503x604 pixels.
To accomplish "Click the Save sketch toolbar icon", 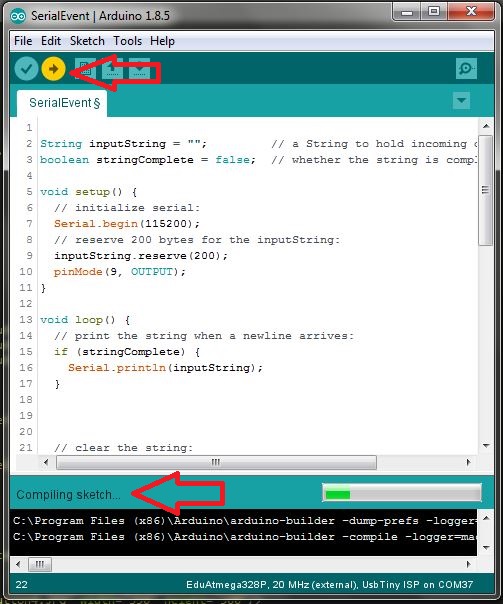I will (139, 69).
